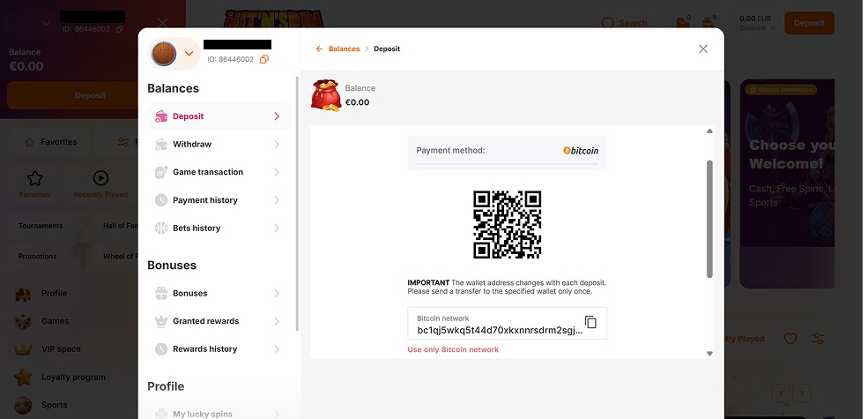This screenshot has width=868, height=419.
Task: Click the previous carousel arrow
Action: 781,393
